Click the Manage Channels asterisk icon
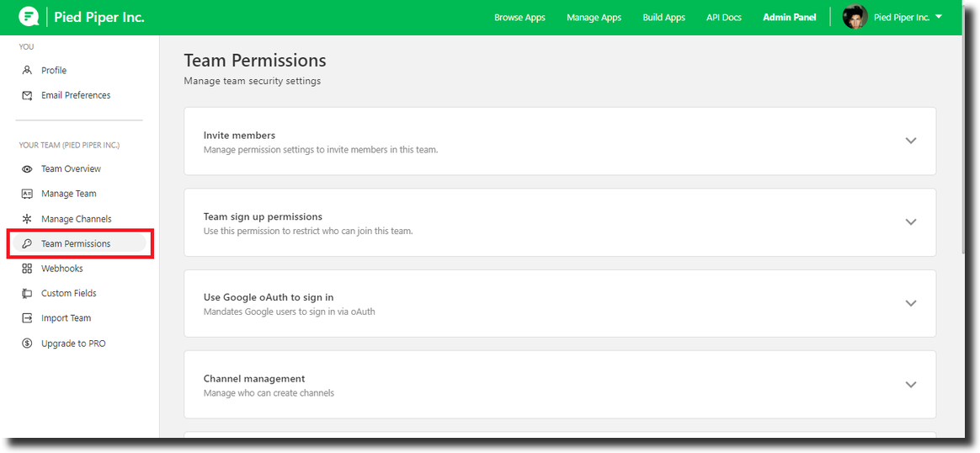This screenshot has width=980, height=453. 27,219
